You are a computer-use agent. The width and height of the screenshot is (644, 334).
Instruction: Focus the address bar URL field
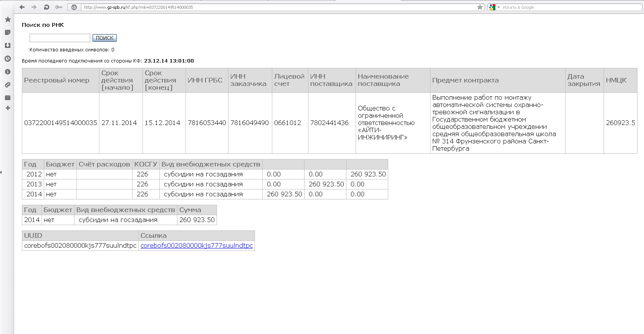[x=278, y=7]
